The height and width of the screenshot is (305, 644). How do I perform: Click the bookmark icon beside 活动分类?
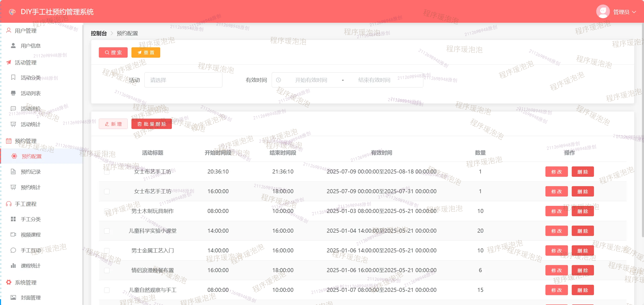(13, 78)
